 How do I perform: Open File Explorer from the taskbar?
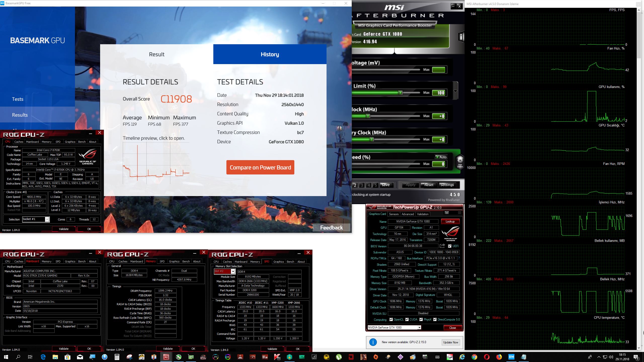point(55,357)
